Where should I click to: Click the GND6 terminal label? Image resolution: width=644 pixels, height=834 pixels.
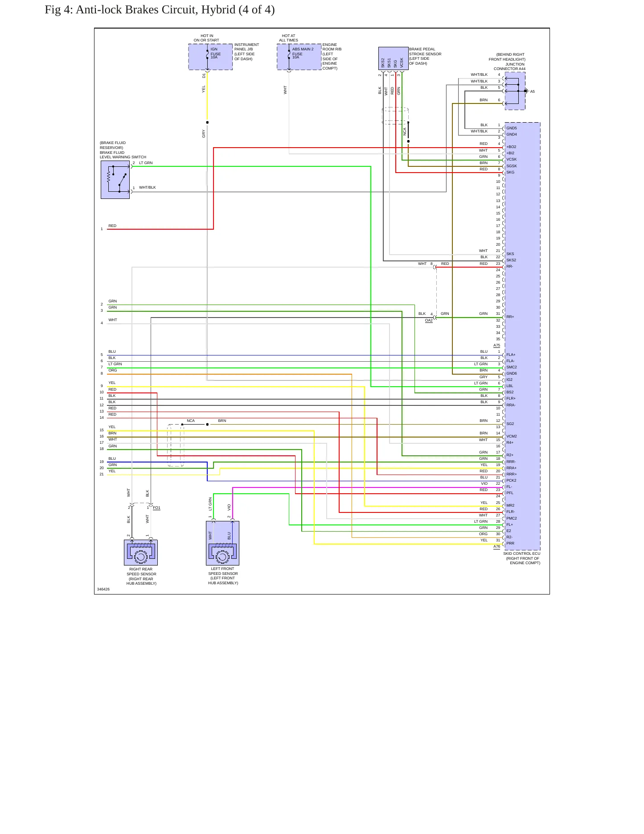pyautogui.click(x=512, y=373)
